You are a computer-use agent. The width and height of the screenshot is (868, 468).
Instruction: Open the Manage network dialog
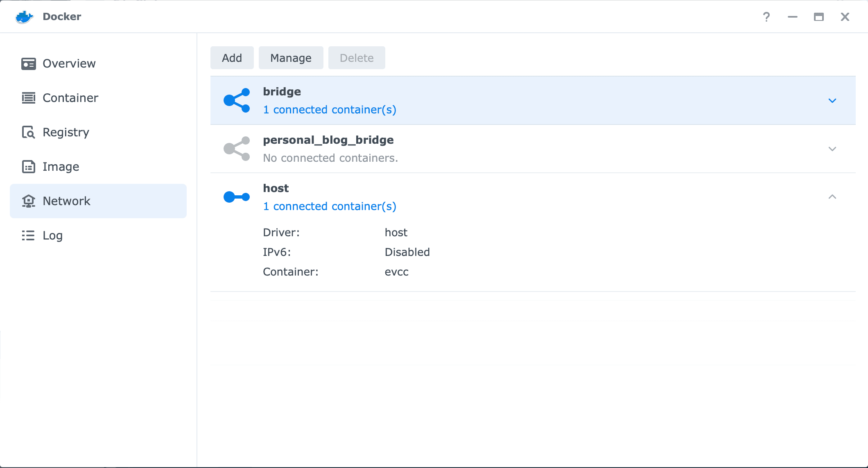point(291,58)
